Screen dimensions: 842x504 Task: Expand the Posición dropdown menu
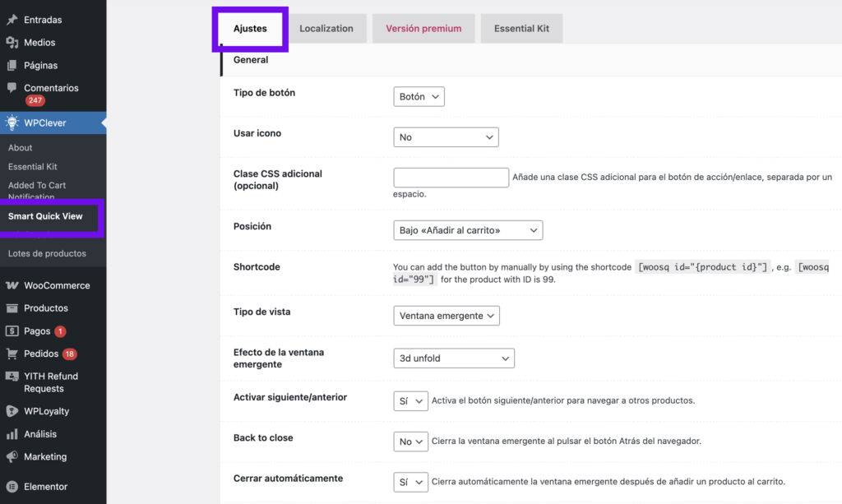click(467, 230)
